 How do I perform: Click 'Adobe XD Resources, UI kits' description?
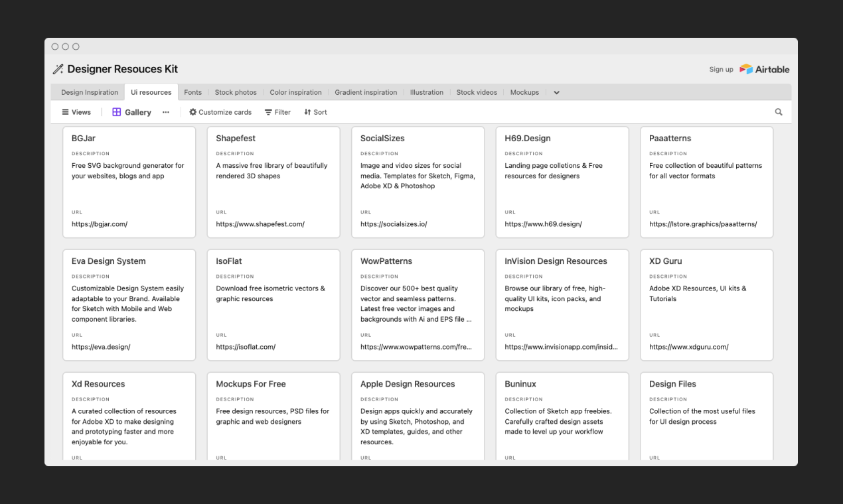(698, 294)
